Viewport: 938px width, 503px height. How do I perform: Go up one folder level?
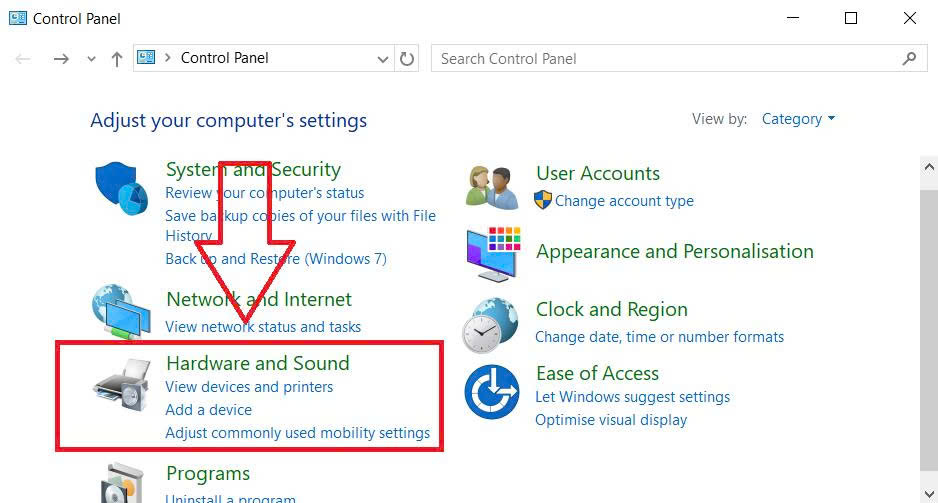pos(117,59)
